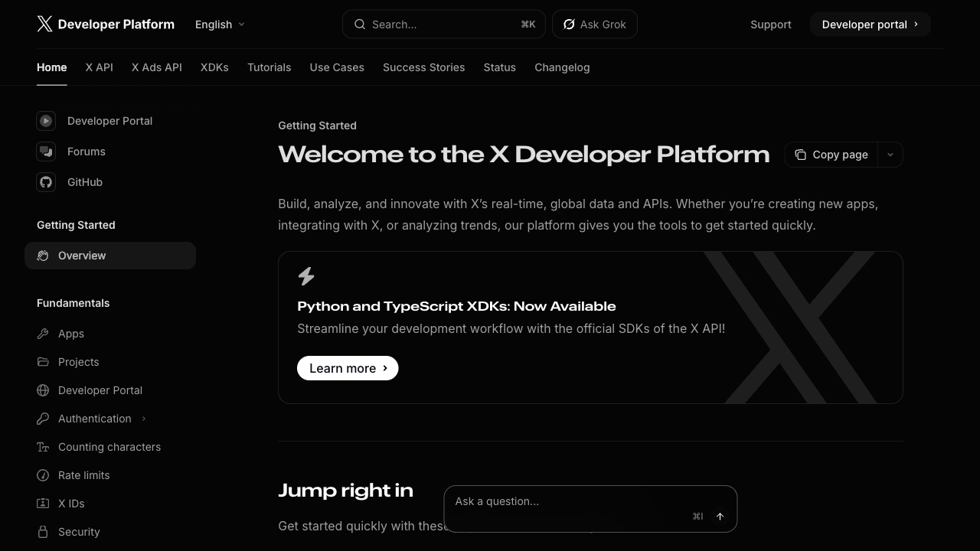Click the X logo in header
Viewport: 980px width, 551px height.
45,24
